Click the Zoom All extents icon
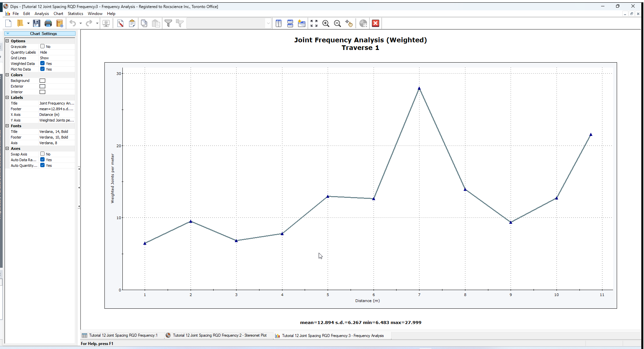Image resolution: width=644 pixels, height=349 pixels. click(314, 23)
